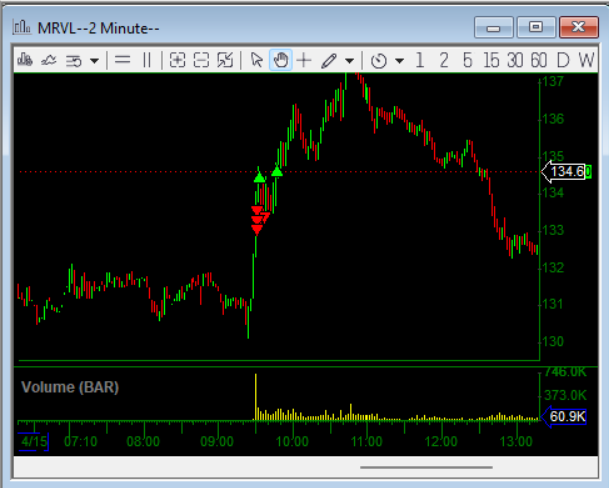
Task: Expand the drawing tools dropdown arrow
Action: 349,61
